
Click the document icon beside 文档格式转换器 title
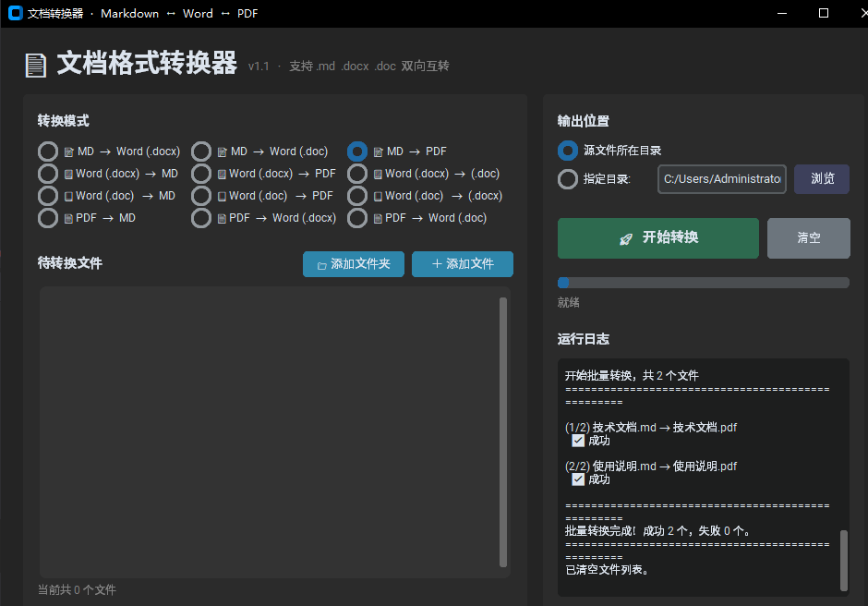tap(36, 66)
